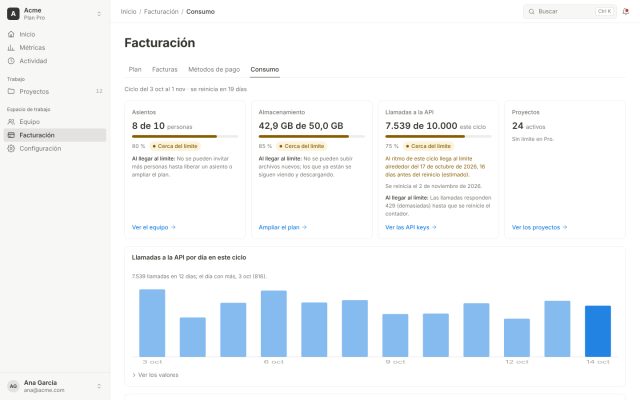Viewport: 640px width, 400px height.
Task: Click the Equipo people icon in sidebar
Action: [x=11, y=122]
